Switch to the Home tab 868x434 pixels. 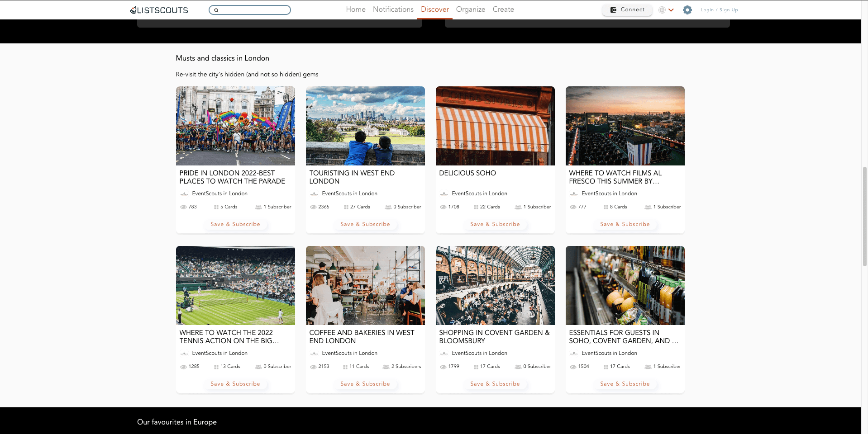click(x=355, y=9)
